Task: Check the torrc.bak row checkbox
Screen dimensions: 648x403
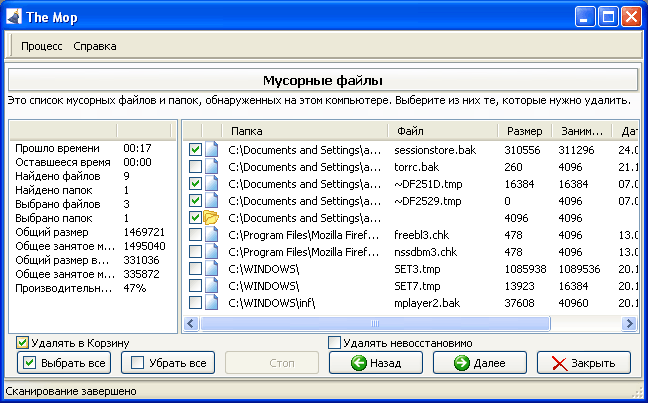Action: click(195, 167)
